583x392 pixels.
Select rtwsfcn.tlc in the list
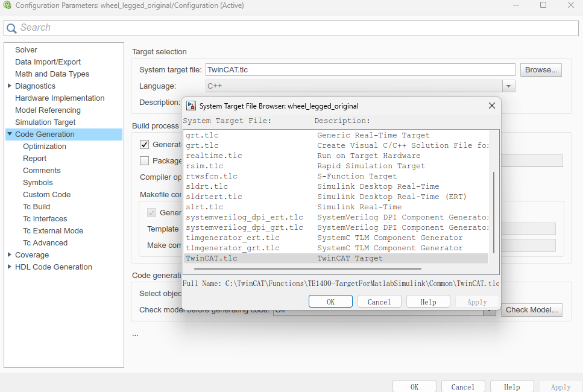click(x=336, y=176)
